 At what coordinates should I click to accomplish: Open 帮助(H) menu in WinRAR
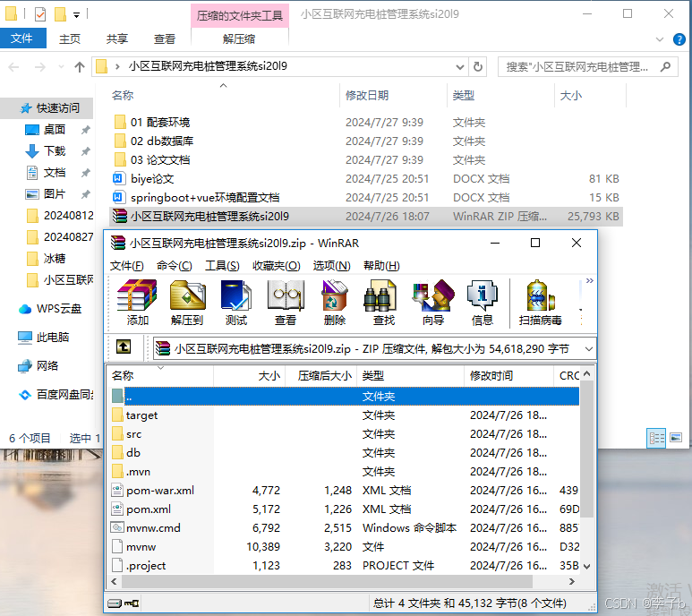pyautogui.click(x=381, y=266)
